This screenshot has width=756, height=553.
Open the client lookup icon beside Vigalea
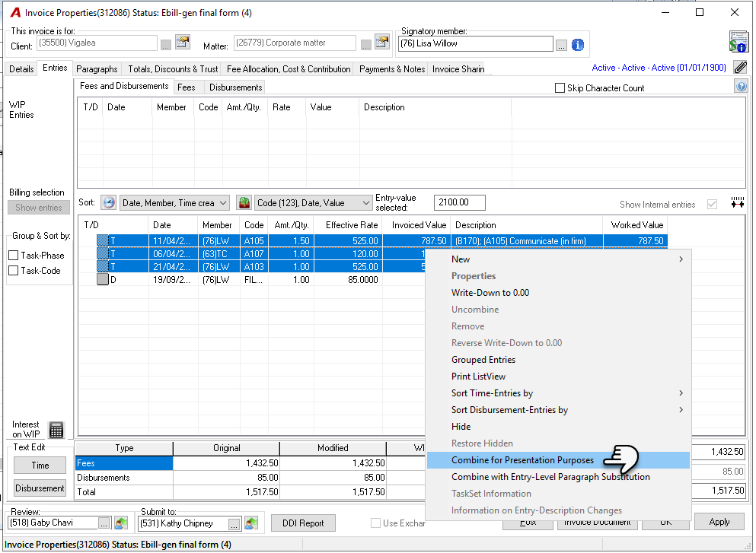tap(183, 43)
